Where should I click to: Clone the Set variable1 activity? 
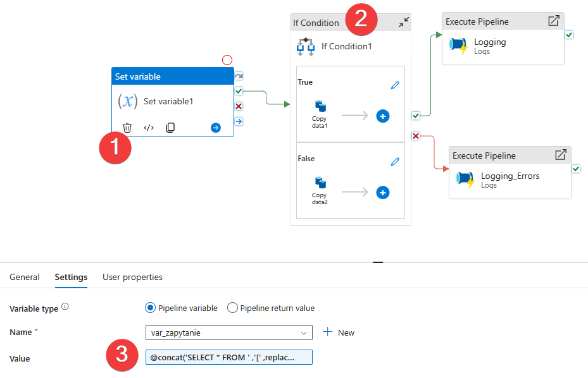pos(170,128)
